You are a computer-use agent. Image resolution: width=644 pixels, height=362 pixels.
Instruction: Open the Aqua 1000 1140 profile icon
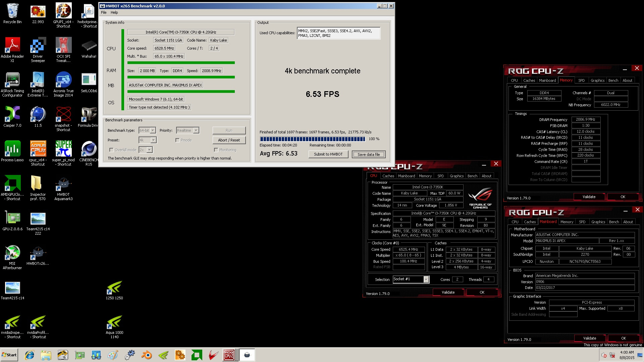(114, 326)
